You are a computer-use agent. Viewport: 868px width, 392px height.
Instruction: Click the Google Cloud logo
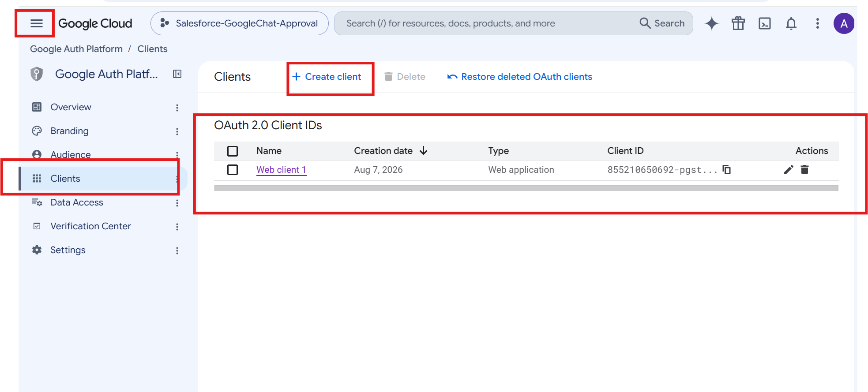coord(95,23)
